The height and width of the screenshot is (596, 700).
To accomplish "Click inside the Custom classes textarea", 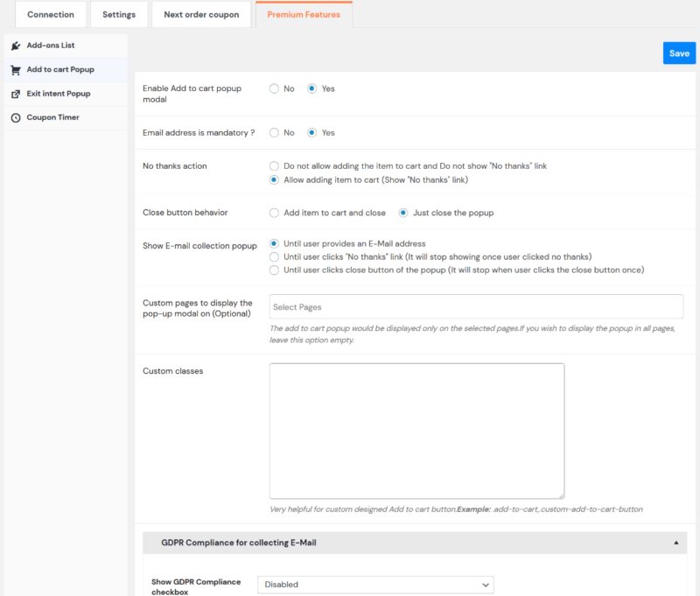I will pyautogui.click(x=417, y=431).
